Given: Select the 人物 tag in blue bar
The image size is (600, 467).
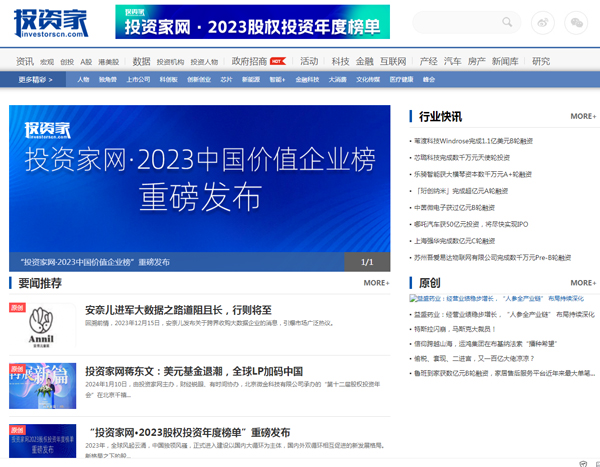Looking at the screenshot, I should pos(83,80).
